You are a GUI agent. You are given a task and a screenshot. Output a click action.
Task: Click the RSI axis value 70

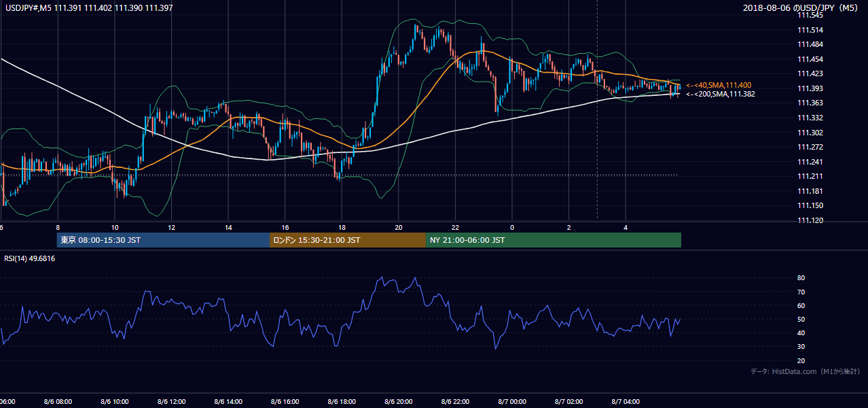[801, 292]
